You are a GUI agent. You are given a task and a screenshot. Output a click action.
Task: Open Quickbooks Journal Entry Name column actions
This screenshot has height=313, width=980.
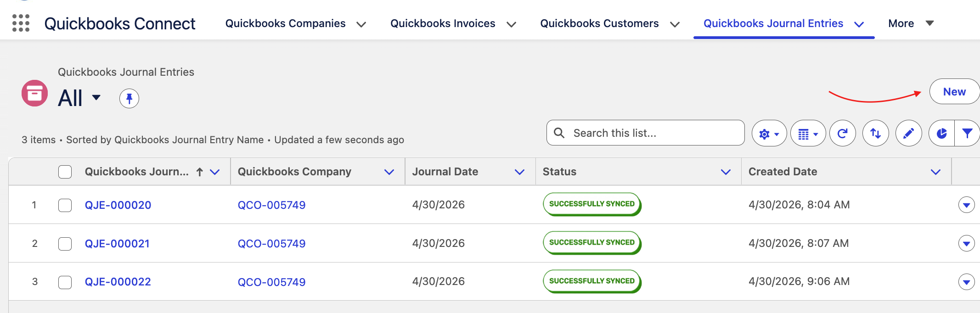coord(215,172)
